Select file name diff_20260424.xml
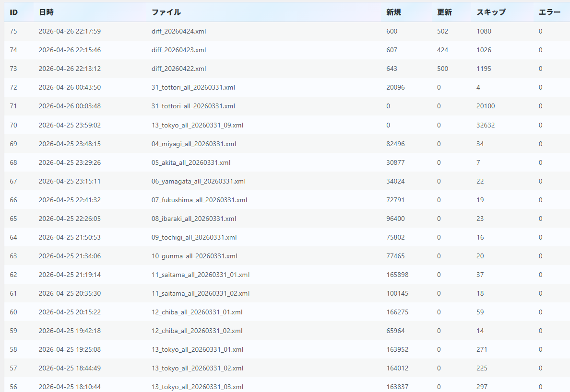The image size is (570, 392). click(x=178, y=31)
